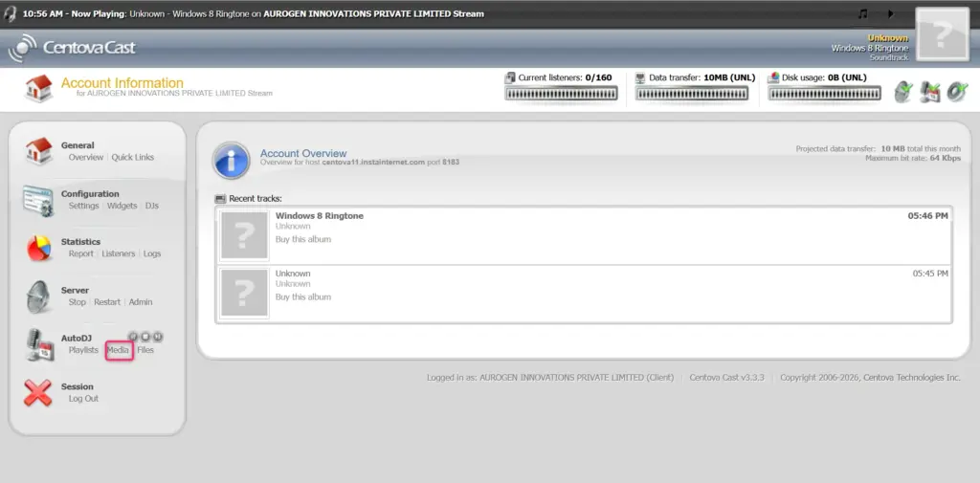
Task: Click Buy this album under Windows 8 Ringtone
Action: tap(303, 239)
